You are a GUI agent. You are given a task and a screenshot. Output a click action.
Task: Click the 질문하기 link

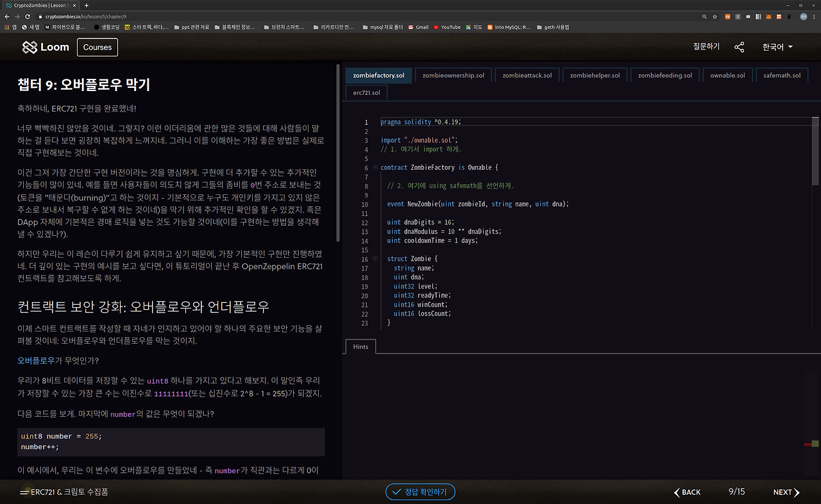click(706, 47)
